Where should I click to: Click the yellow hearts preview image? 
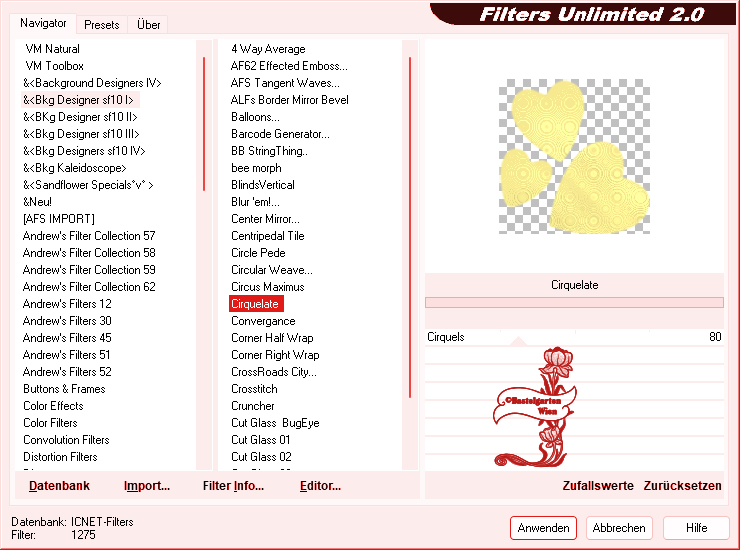pyautogui.click(x=573, y=156)
